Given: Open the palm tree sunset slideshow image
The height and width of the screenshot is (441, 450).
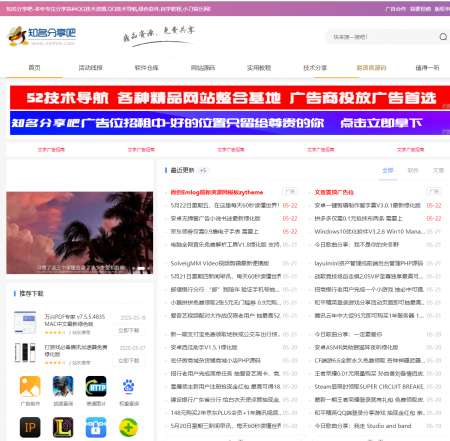Looking at the screenshot, I should point(80,233).
